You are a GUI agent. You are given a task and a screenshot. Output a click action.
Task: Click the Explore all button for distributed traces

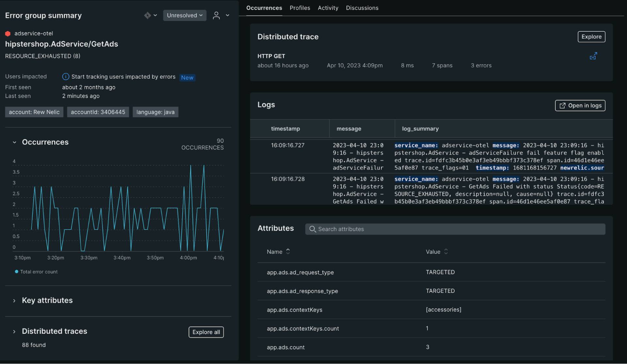pyautogui.click(x=206, y=332)
